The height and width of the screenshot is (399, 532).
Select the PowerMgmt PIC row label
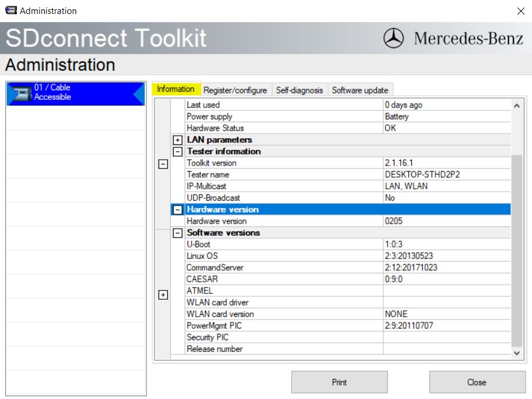pos(214,326)
